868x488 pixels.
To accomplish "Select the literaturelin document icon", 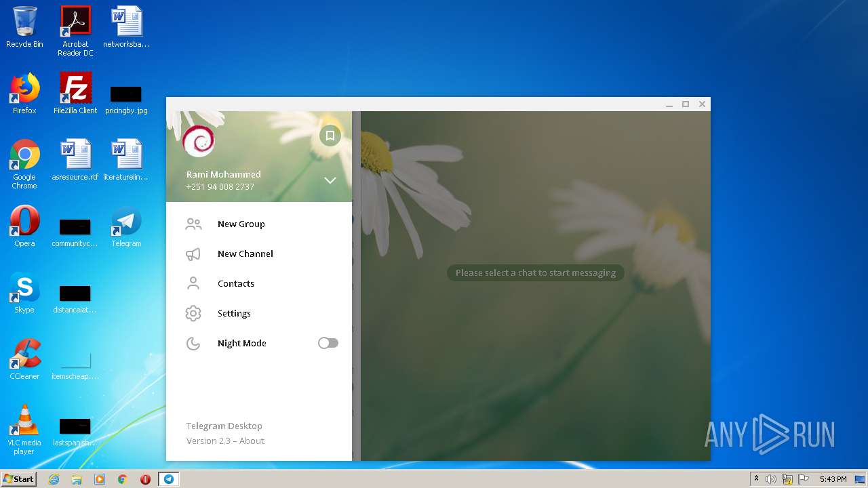I will 126,160.
